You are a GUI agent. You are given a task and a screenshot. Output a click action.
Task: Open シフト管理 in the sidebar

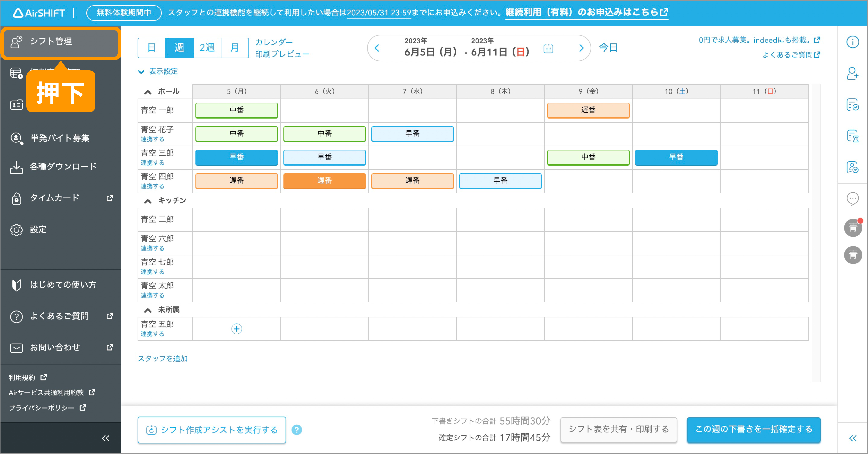(x=61, y=43)
